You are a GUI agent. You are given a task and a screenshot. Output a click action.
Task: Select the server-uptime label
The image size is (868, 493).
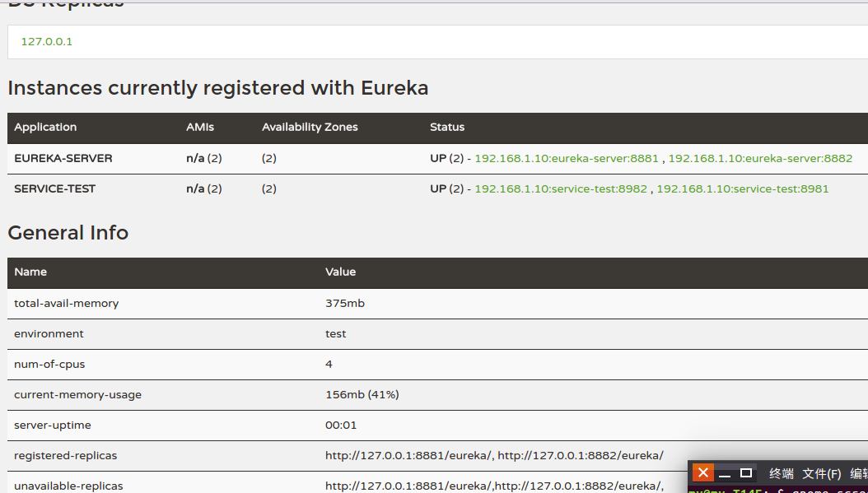(x=53, y=425)
